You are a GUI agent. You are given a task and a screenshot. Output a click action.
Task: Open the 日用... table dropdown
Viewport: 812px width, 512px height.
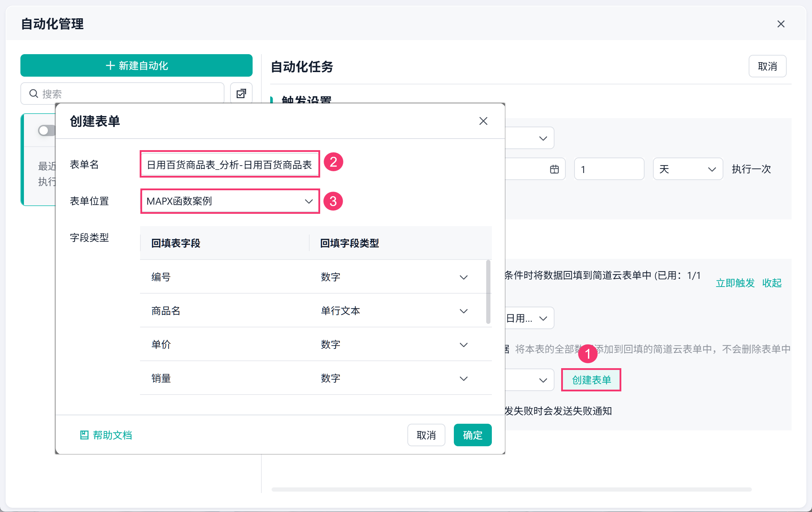coord(529,318)
